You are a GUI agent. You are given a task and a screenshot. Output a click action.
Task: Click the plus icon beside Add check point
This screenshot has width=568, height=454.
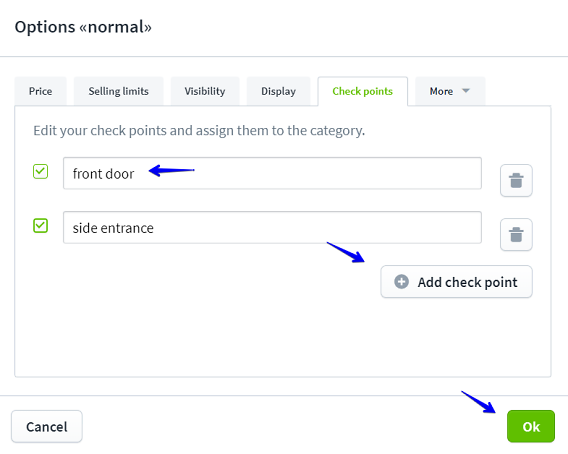point(401,282)
